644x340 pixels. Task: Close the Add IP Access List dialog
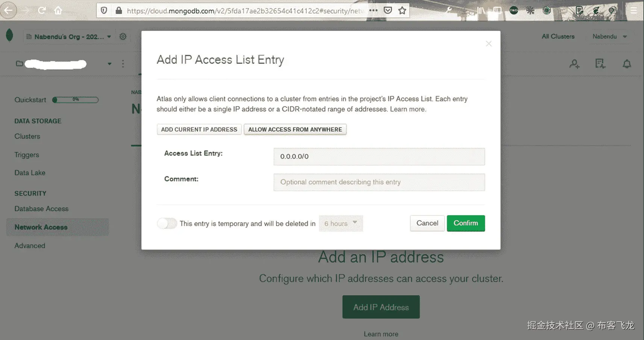pos(488,44)
